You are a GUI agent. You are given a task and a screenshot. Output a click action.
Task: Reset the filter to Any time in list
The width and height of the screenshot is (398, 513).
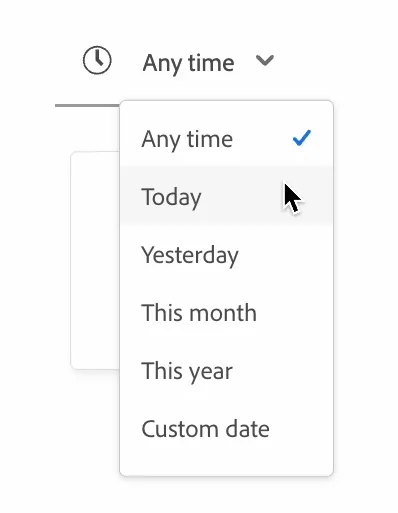pyautogui.click(x=226, y=139)
